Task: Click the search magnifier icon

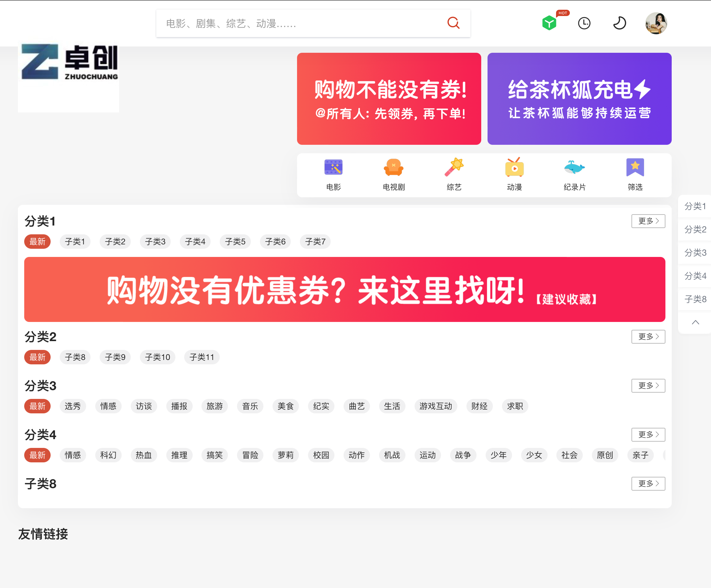Action: pyautogui.click(x=453, y=23)
